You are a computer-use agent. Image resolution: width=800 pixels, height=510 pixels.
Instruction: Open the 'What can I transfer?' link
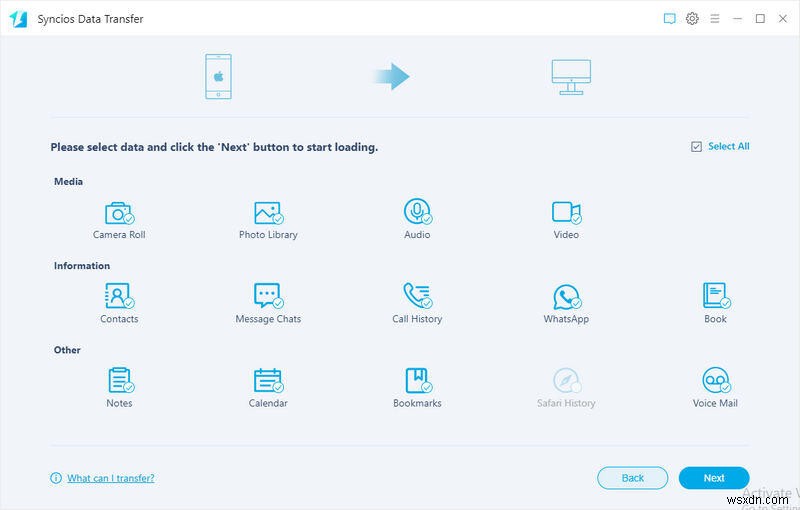click(x=111, y=478)
